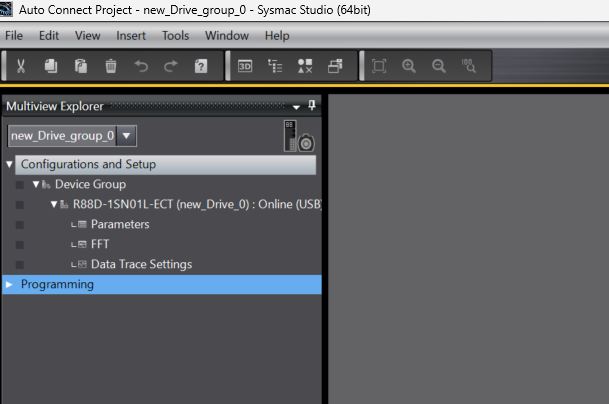Pin the Multiview Explorer panel
Viewport: 609px width, 404px height.
coord(312,105)
